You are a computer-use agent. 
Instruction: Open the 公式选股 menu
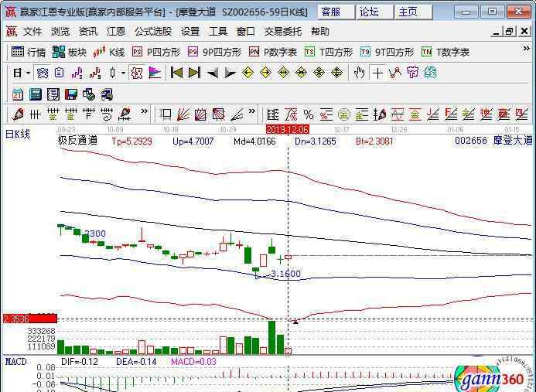click(153, 32)
